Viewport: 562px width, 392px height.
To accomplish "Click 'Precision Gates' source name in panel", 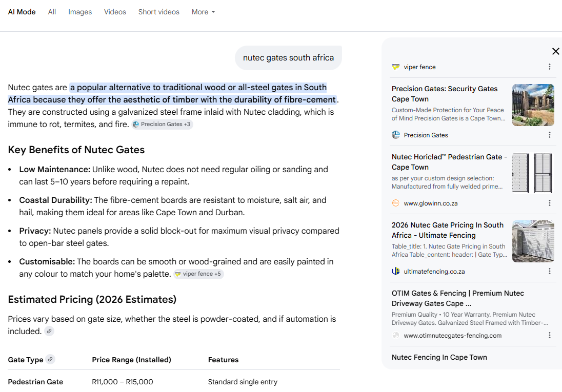I will [x=426, y=135].
